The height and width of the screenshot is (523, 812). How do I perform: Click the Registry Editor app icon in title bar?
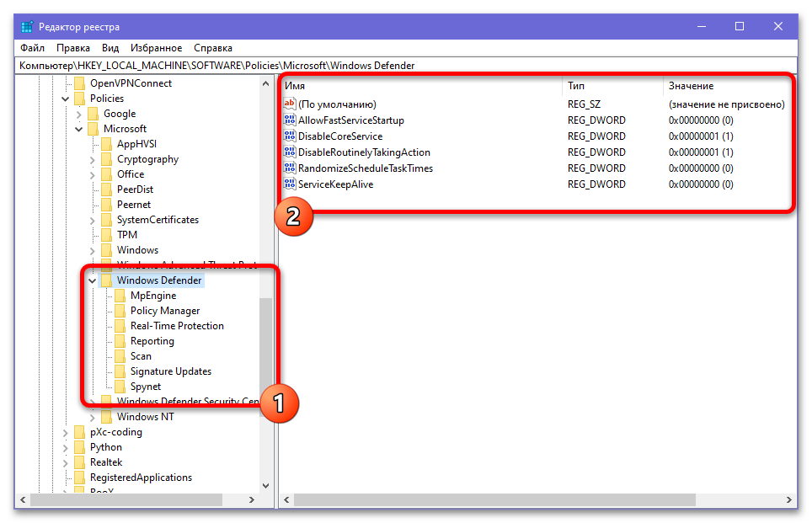pyautogui.click(x=27, y=26)
